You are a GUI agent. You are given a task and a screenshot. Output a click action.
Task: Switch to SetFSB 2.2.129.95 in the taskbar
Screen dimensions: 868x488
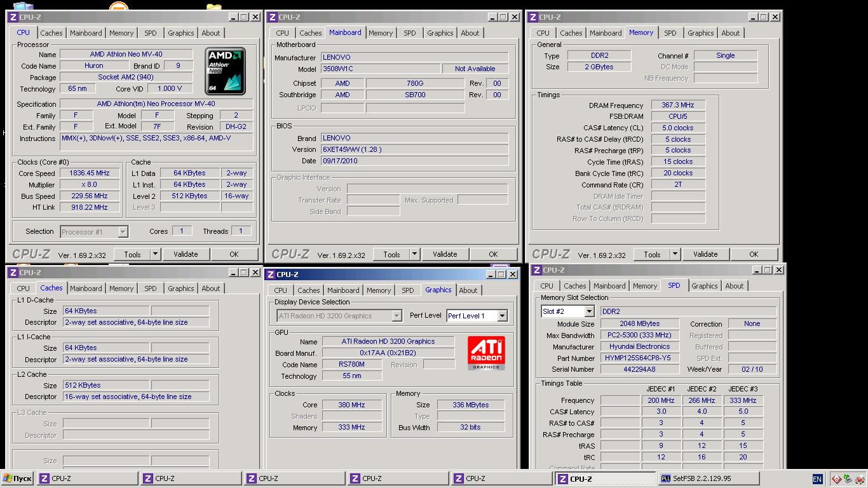click(709, 478)
